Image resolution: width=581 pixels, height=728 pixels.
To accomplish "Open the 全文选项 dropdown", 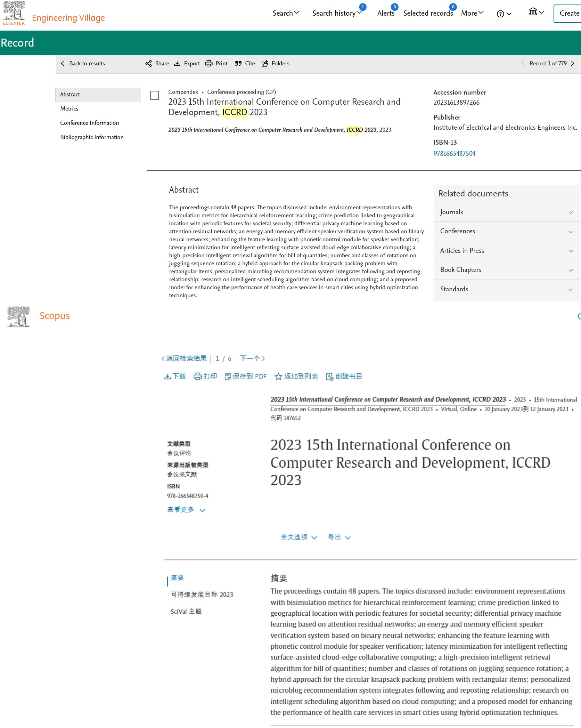I will [299, 537].
